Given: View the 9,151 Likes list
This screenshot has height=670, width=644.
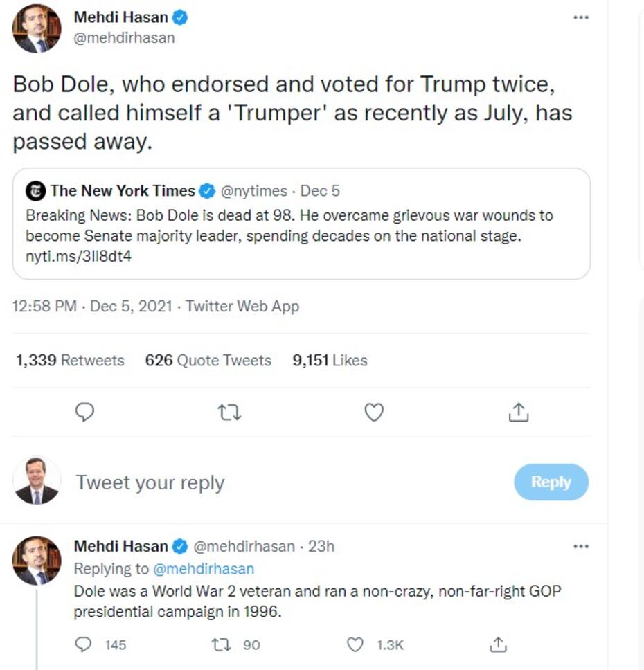Looking at the screenshot, I should pyautogui.click(x=330, y=361).
